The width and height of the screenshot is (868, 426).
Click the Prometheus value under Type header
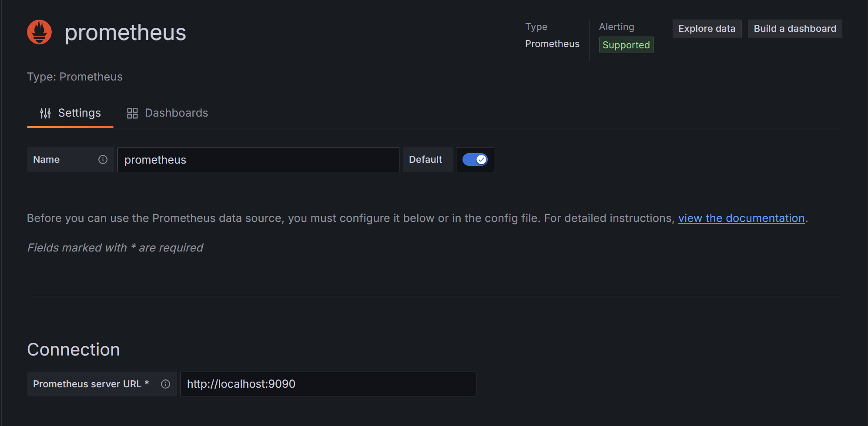coord(552,44)
